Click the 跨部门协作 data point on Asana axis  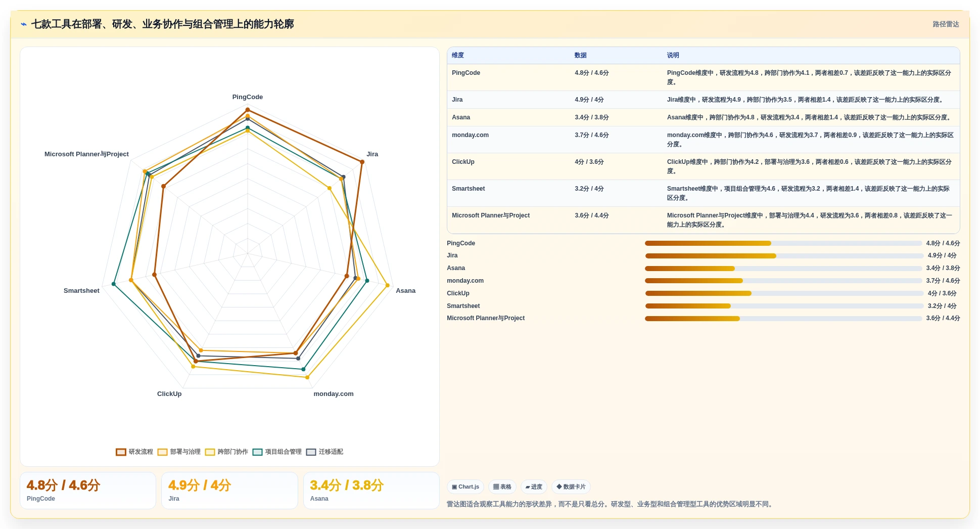[388, 285]
